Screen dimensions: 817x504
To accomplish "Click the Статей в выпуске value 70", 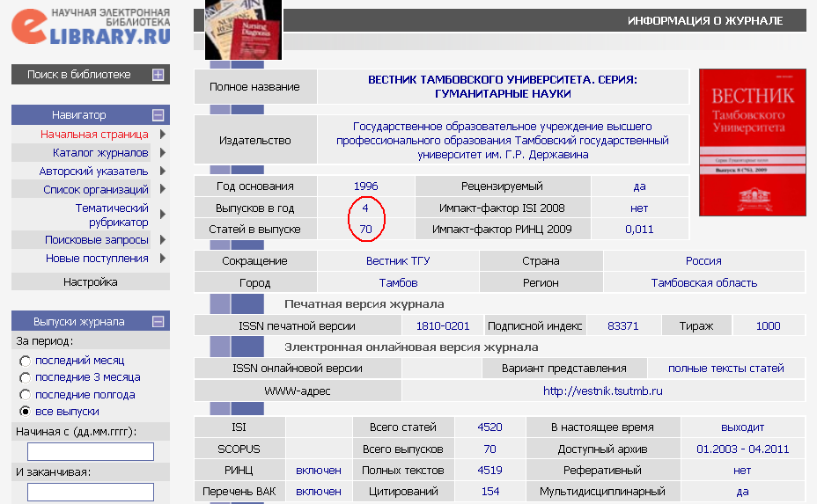I will tap(365, 229).
